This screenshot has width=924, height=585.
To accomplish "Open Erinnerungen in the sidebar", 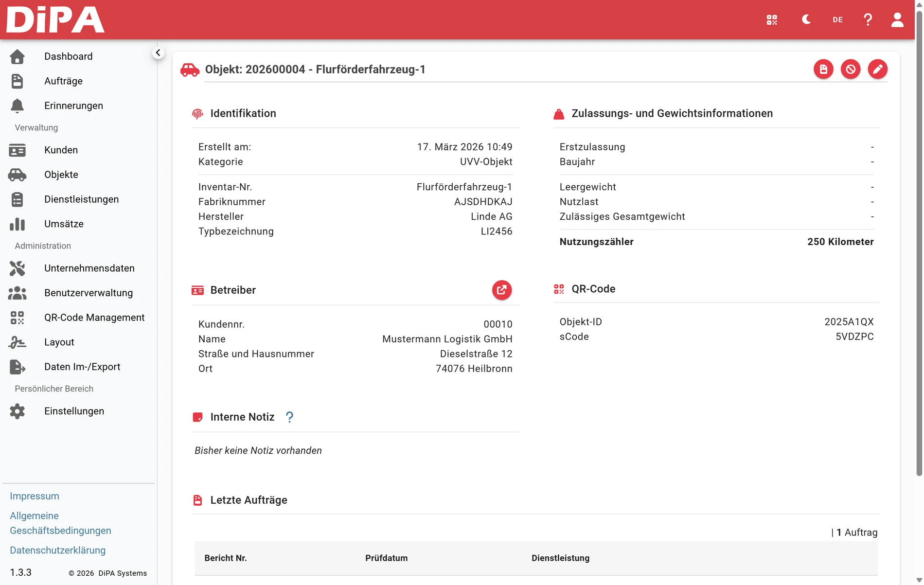I will tap(73, 106).
